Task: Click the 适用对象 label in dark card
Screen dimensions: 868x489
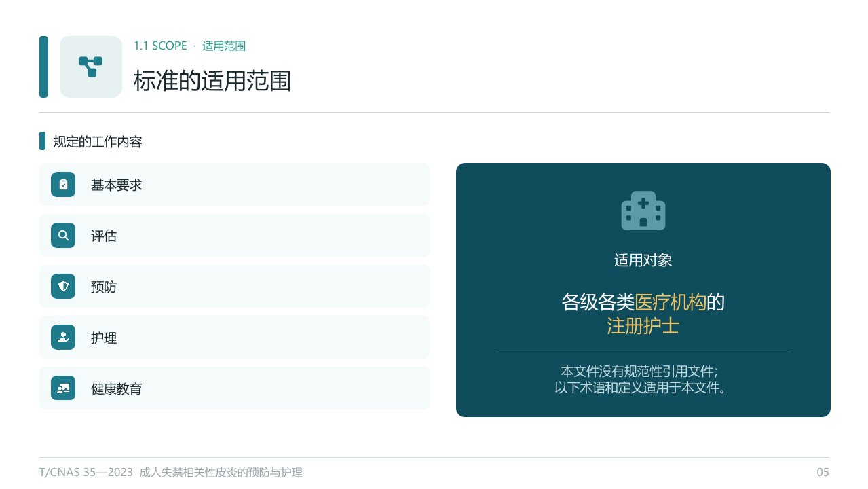Action: 643,260
